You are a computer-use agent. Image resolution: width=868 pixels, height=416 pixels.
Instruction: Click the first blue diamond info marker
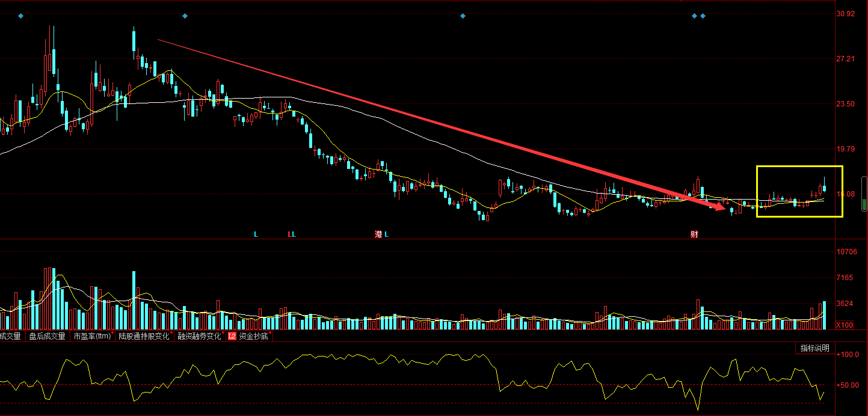[21, 16]
